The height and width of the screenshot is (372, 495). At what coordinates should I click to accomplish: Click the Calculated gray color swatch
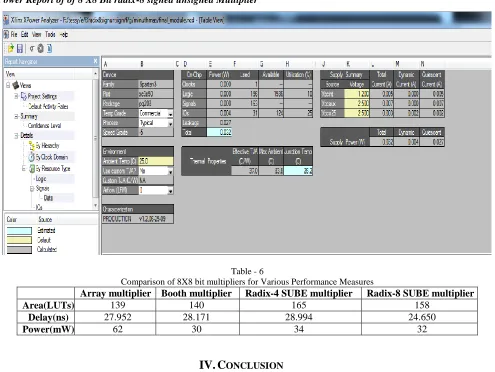[x=19, y=250]
